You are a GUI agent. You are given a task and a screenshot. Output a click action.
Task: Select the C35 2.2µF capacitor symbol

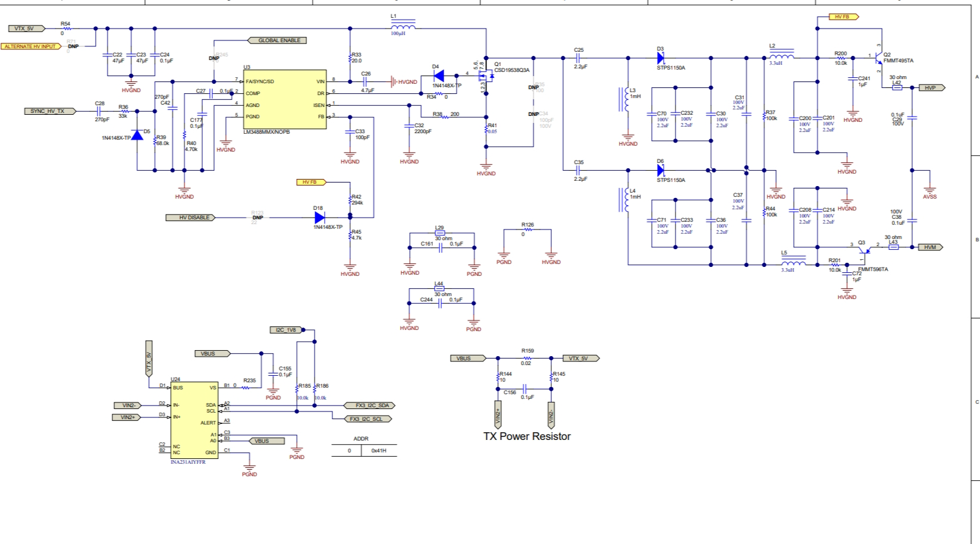[x=577, y=170]
